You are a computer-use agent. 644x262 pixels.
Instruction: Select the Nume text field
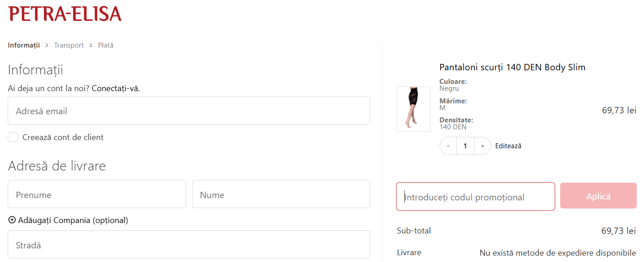pos(281,194)
